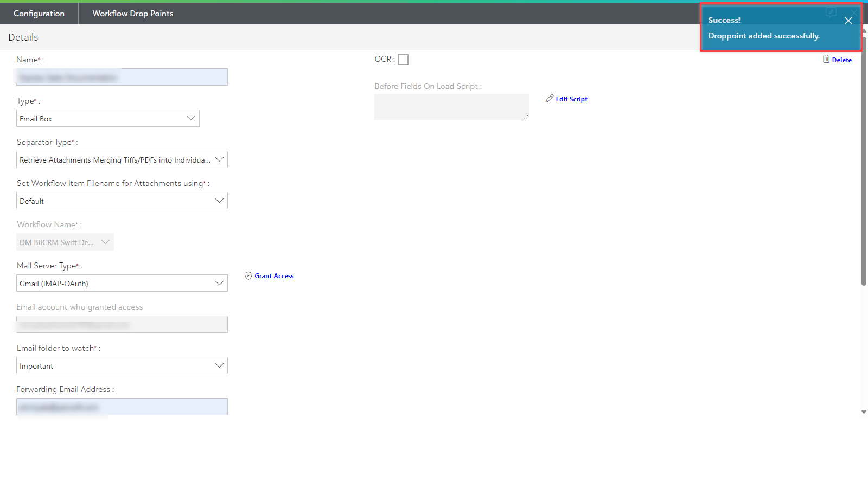Open the Configuration tab
Viewport: 868px width, 488px height.
[x=39, y=14]
